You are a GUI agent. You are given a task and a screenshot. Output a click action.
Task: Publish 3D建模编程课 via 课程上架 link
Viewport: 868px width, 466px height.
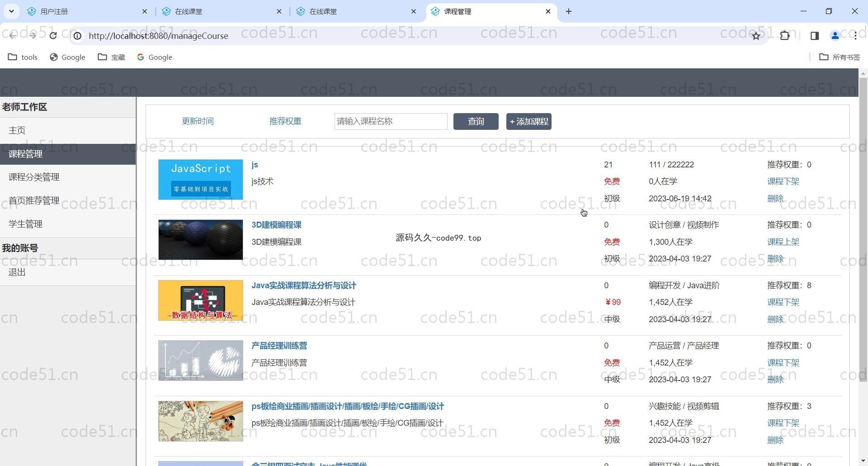pyautogui.click(x=783, y=242)
